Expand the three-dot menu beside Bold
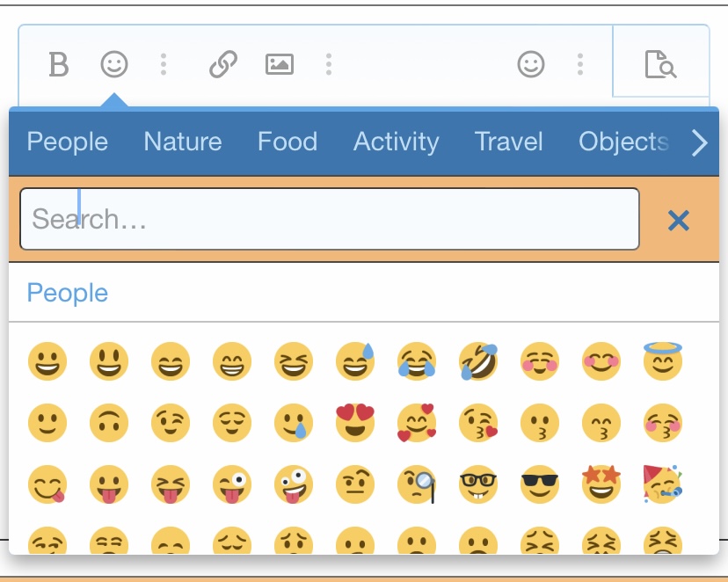 (x=164, y=64)
